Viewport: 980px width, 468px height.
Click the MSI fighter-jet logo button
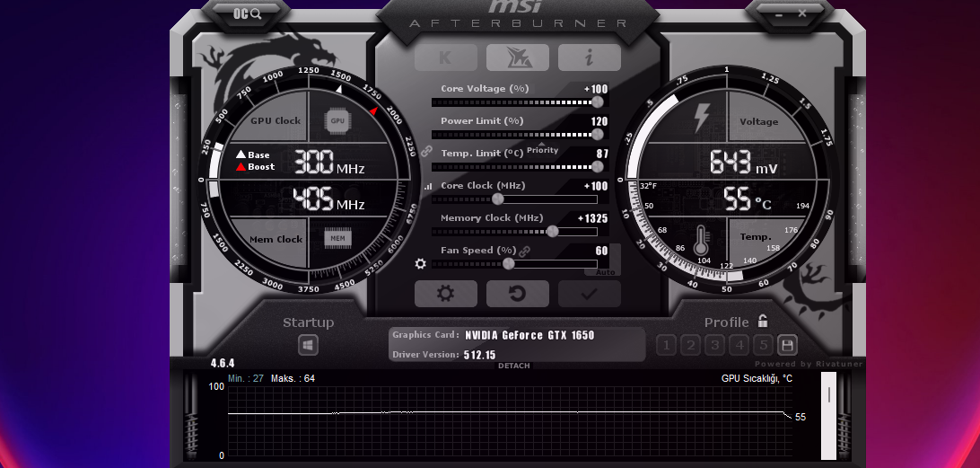pos(518,57)
